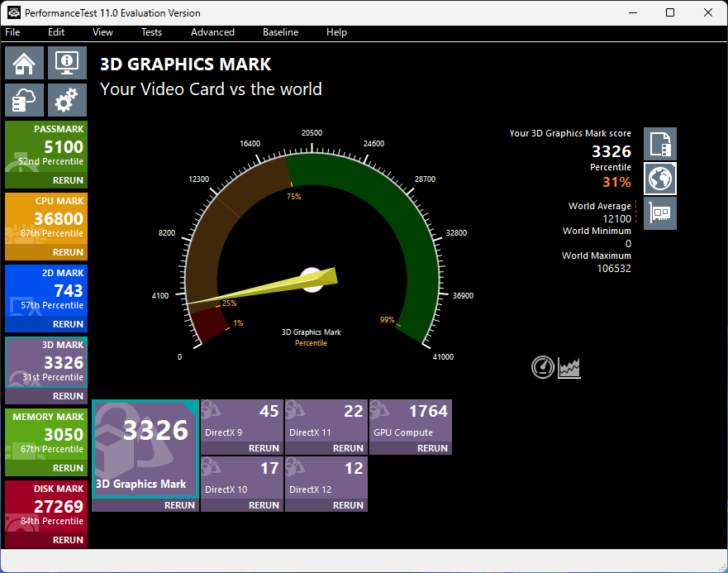Viewport: 728px width, 573px height.
Task: Click the World Maximum value 106532
Action: (614, 269)
